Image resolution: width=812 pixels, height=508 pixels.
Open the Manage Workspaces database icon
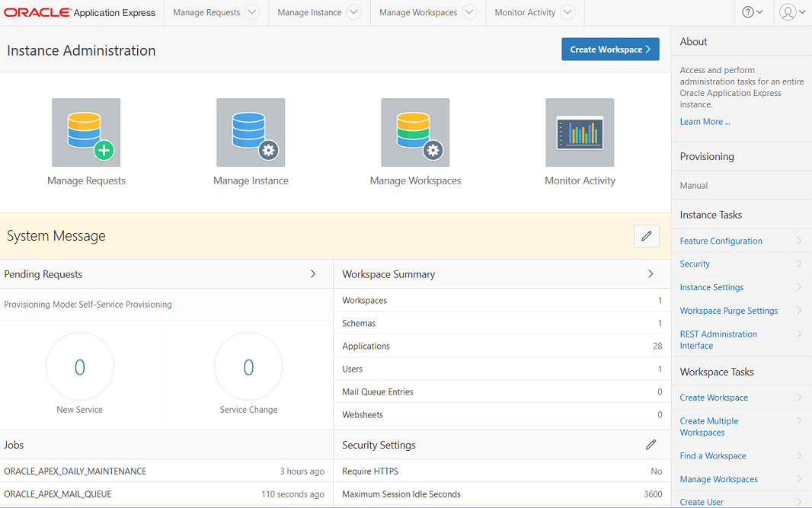(415, 133)
